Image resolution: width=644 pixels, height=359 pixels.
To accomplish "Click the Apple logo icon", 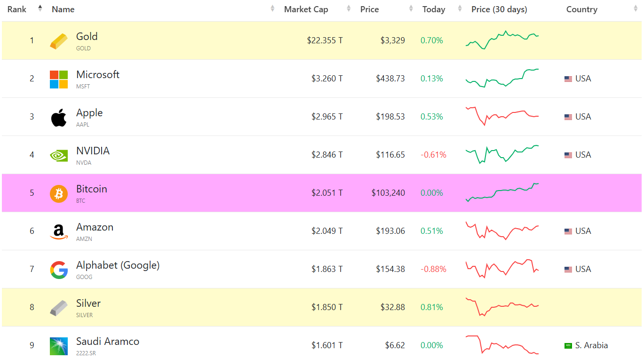I will (x=59, y=117).
